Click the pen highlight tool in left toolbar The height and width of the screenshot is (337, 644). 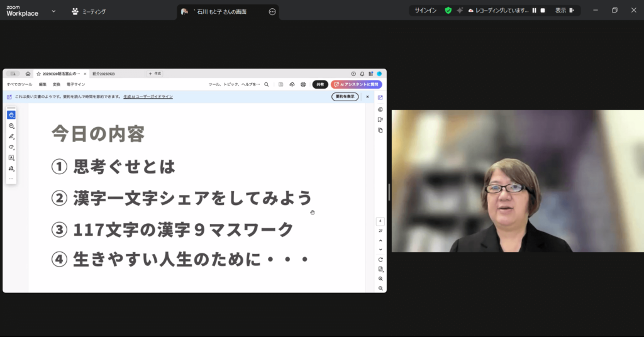click(x=11, y=136)
